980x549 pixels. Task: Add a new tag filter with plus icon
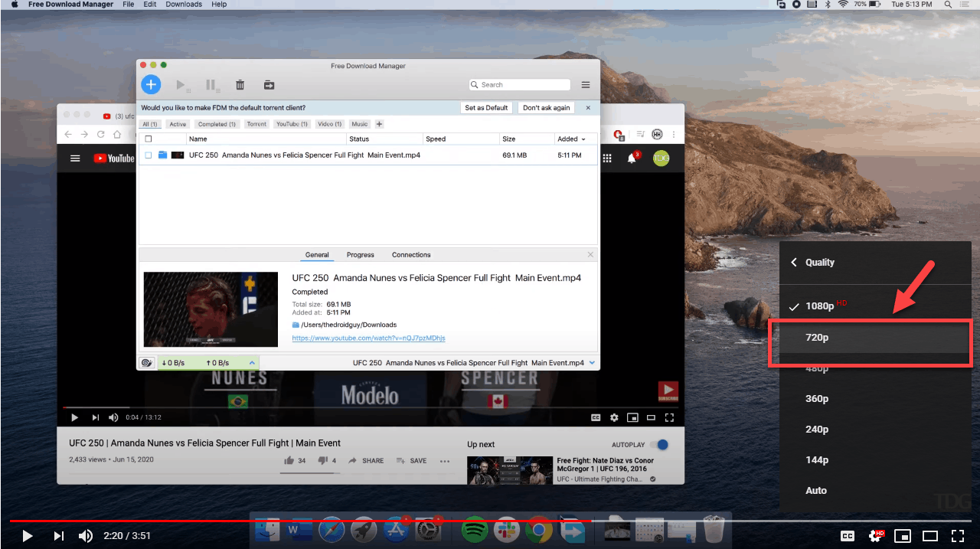[379, 124]
